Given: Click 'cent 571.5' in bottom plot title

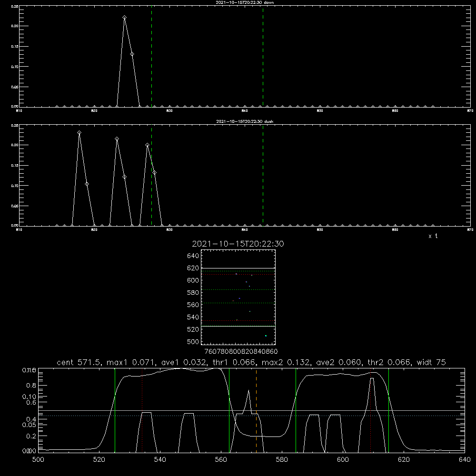Looking at the screenshot, I should 80,362.
